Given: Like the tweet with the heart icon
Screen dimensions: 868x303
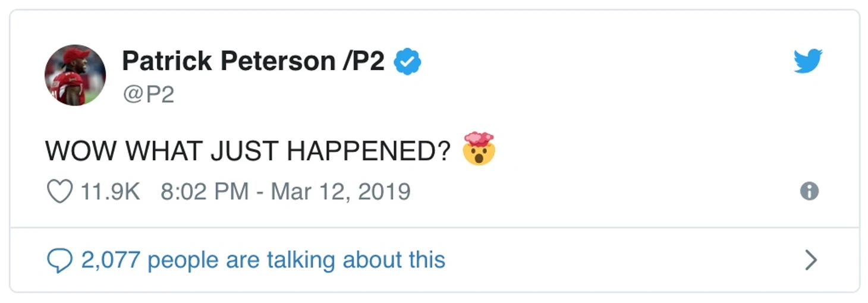Looking at the screenshot, I should [59, 191].
